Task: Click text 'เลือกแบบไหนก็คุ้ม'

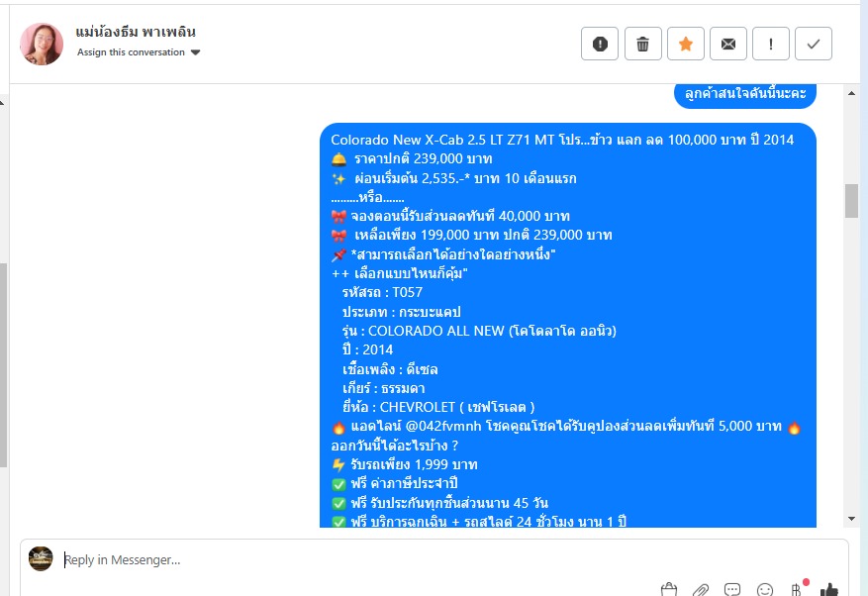Action: click(x=409, y=273)
